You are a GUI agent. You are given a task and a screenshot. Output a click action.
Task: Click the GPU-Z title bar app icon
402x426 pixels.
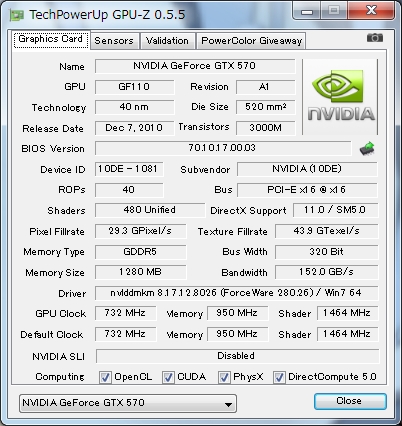point(16,15)
